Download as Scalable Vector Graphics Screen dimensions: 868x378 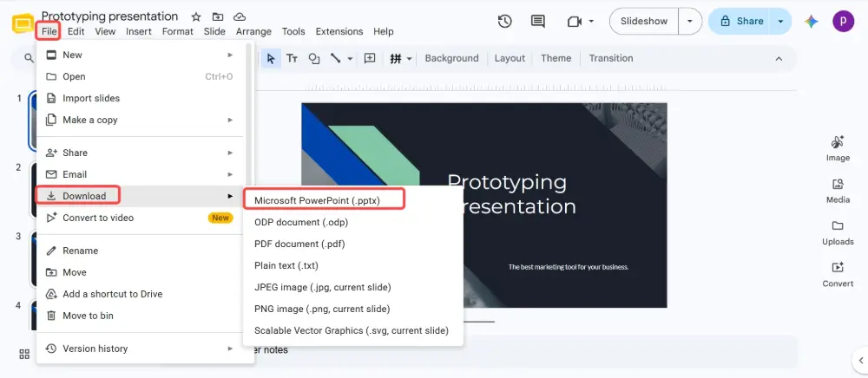352,330
